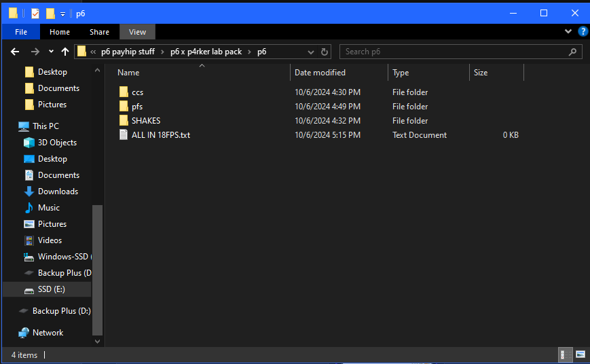The height and width of the screenshot is (364, 590).
Task: Click the Up directory arrow
Action: tap(65, 52)
